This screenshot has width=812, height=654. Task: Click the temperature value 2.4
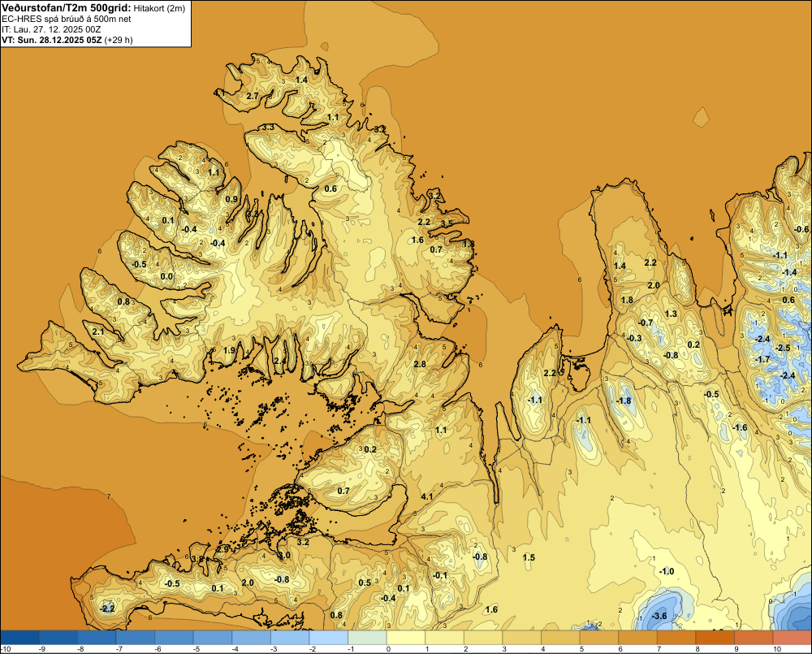[280, 362]
